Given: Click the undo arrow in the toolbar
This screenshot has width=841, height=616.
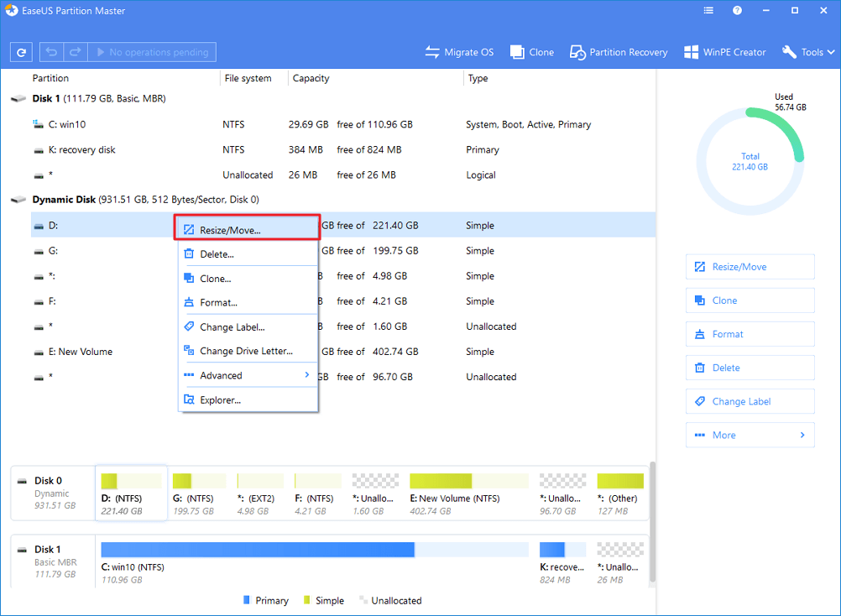Looking at the screenshot, I should pos(51,52).
